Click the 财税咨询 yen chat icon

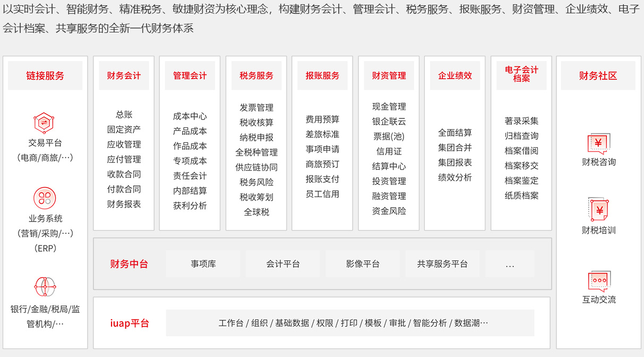pyautogui.click(x=598, y=143)
